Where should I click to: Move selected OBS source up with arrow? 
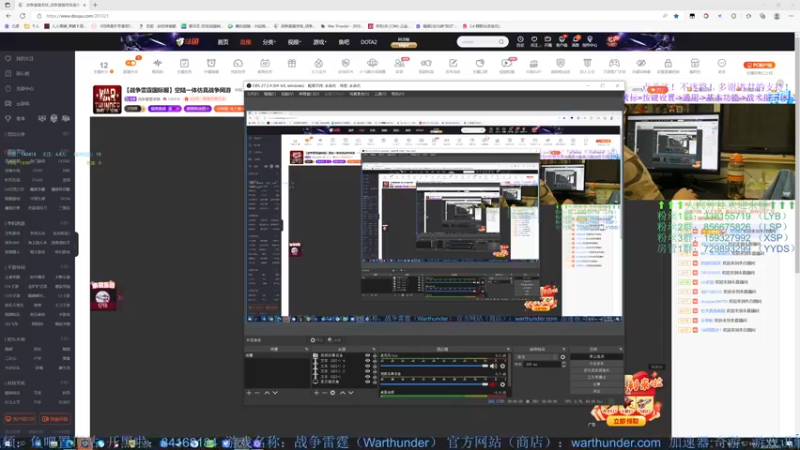[342, 393]
